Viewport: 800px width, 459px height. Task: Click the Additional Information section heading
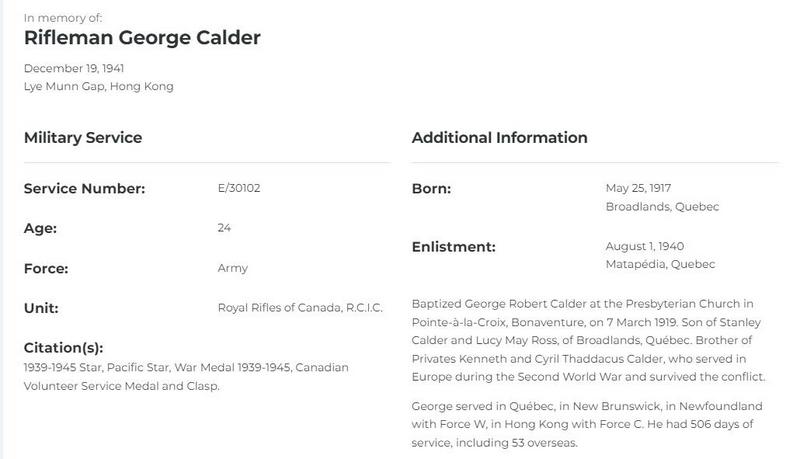tap(499, 138)
